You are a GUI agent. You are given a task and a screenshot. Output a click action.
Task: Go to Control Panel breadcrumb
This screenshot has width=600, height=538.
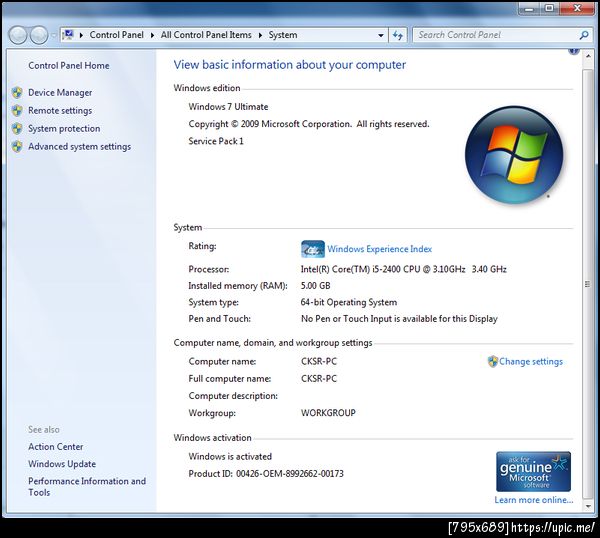[116, 35]
